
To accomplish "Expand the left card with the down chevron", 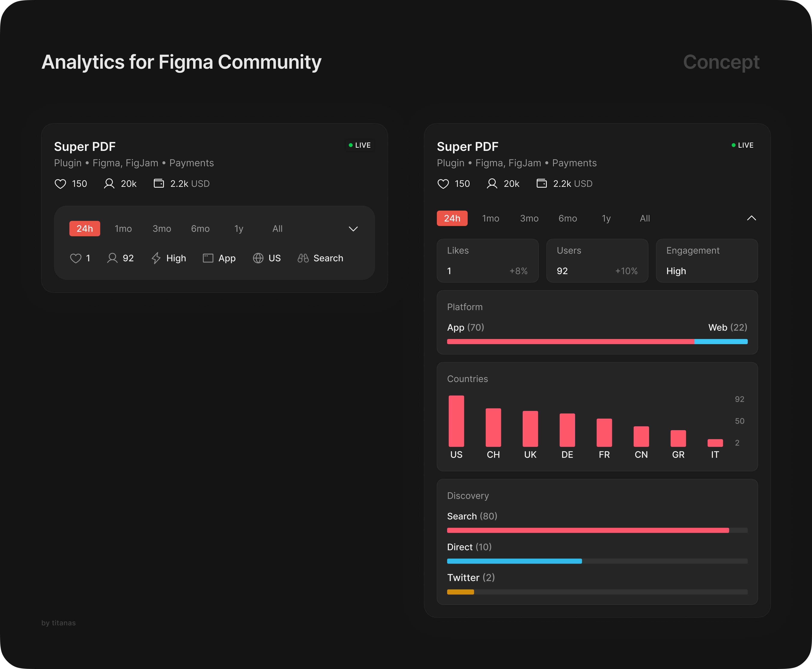I will (x=353, y=229).
